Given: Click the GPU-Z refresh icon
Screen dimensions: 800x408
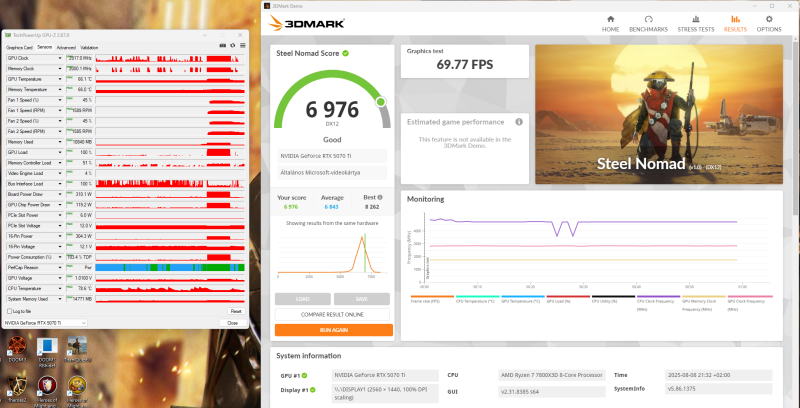Looking at the screenshot, I should 233,45.
